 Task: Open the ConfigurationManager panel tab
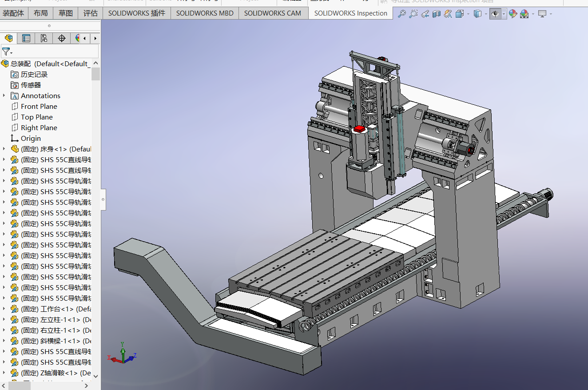click(x=44, y=38)
